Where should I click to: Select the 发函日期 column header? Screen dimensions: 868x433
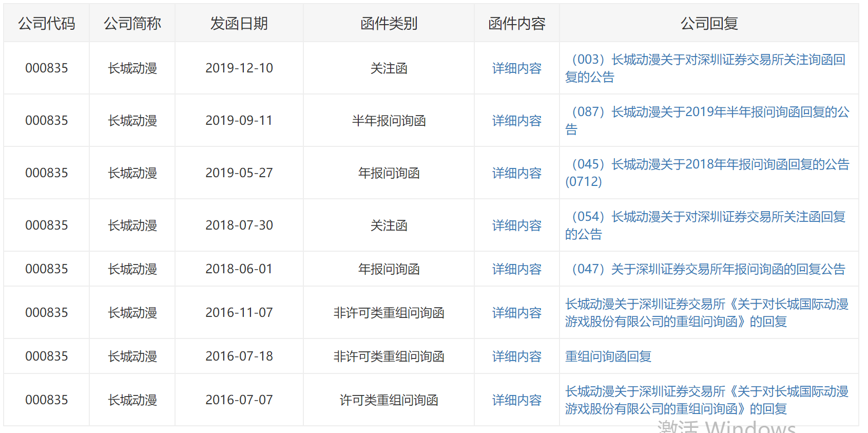click(x=239, y=24)
